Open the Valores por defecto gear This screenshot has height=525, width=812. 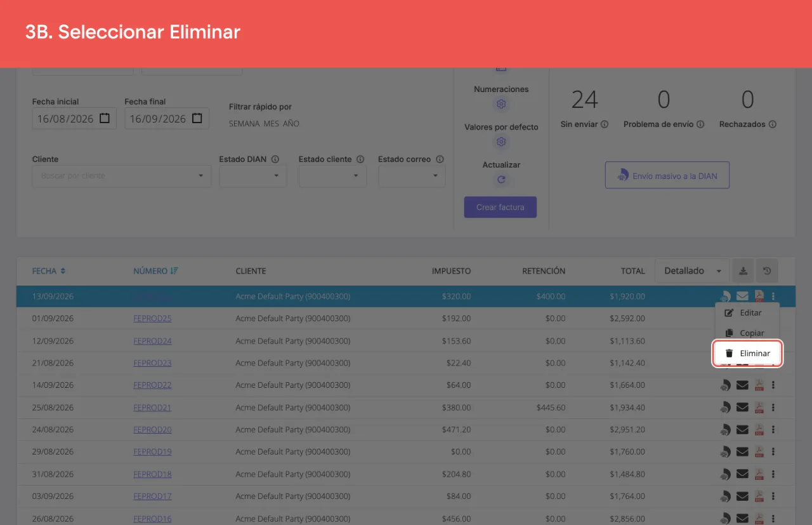click(x=501, y=142)
